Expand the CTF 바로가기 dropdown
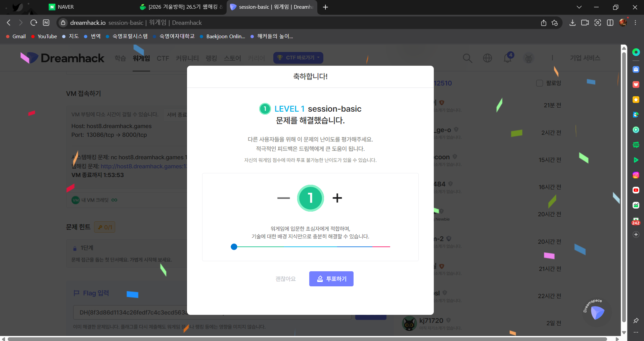The image size is (644, 341). tap(298, 58)
